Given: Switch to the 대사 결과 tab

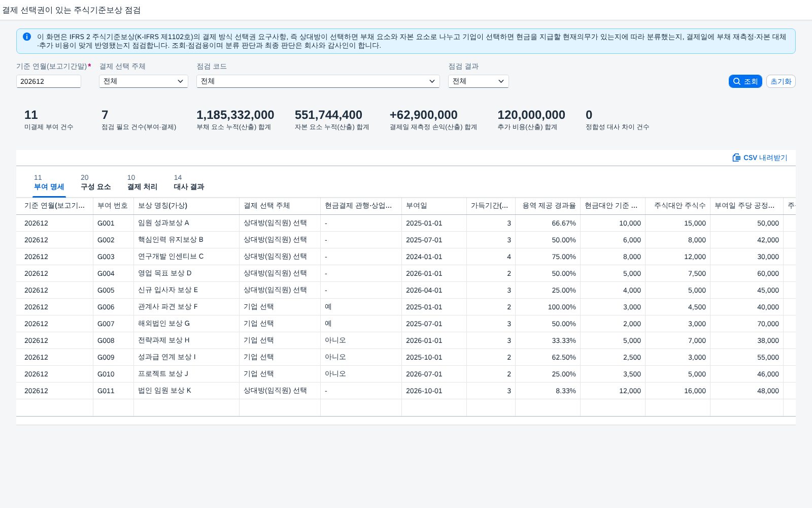Looking at the screenshot, I should click(x=189, y=182).
